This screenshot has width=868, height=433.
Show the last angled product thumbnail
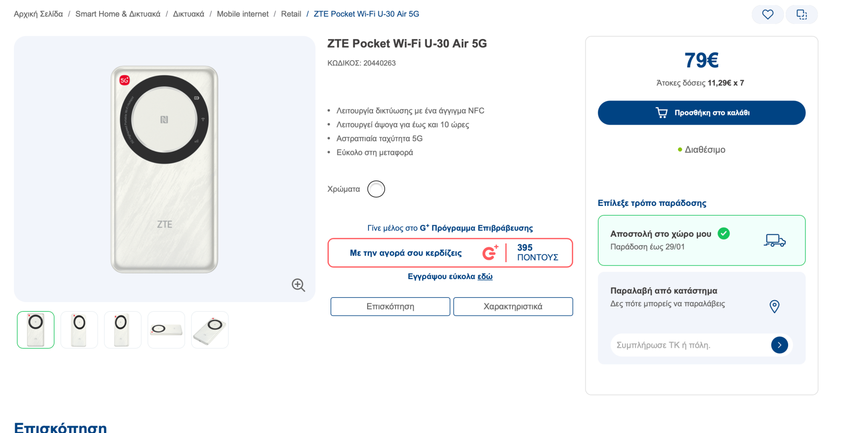click(210, 330)
